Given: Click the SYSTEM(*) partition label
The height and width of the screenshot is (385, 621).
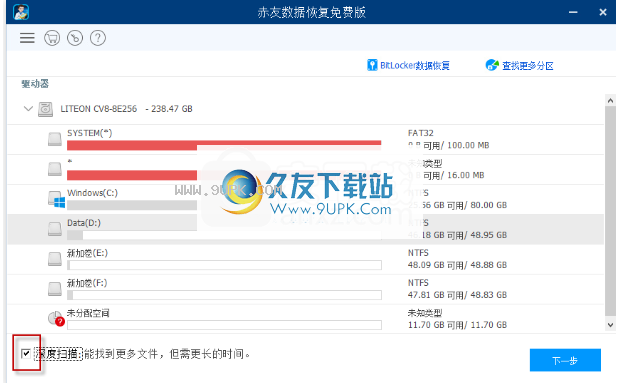Looking at the screenshot, I should coord(90,133).
